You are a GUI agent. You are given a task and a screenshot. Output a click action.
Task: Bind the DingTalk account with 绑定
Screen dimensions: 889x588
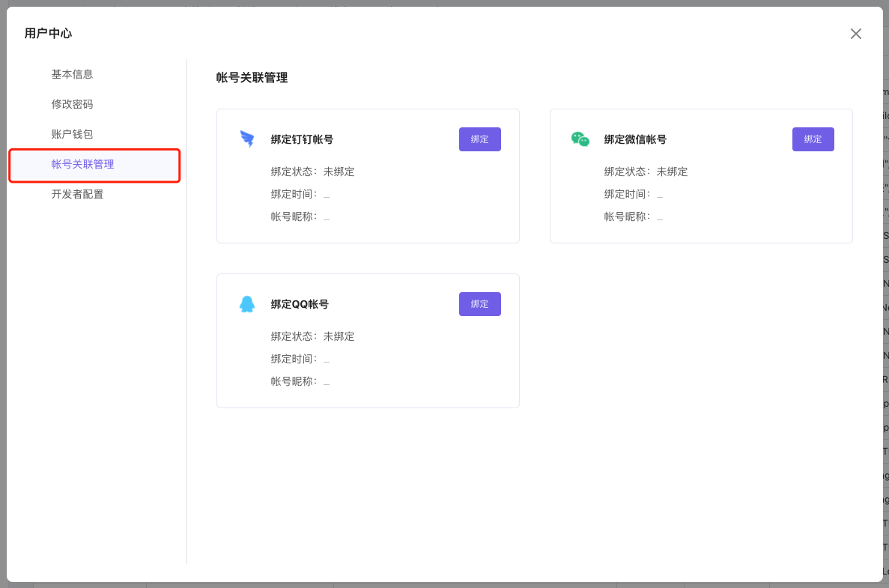point(479,139)
